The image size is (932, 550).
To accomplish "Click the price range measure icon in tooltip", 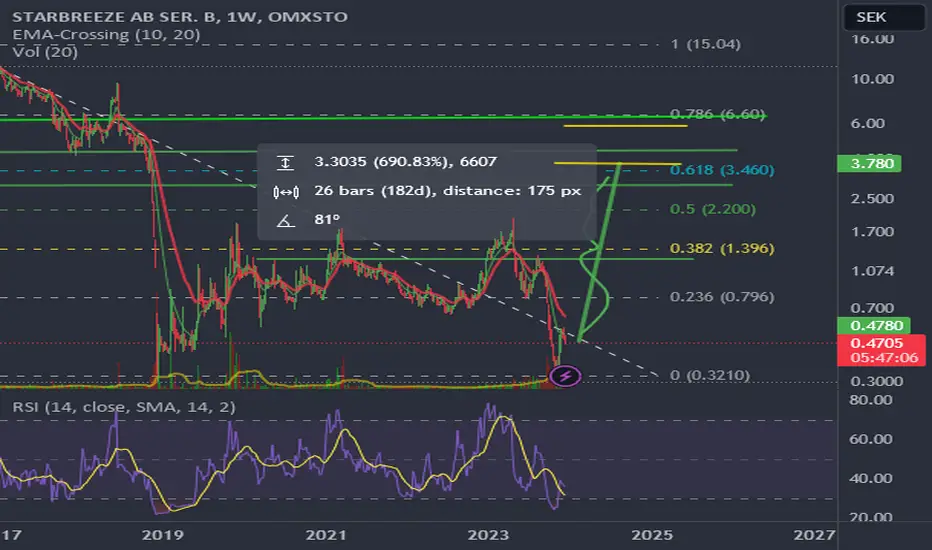I will click(x=285, y=162).
